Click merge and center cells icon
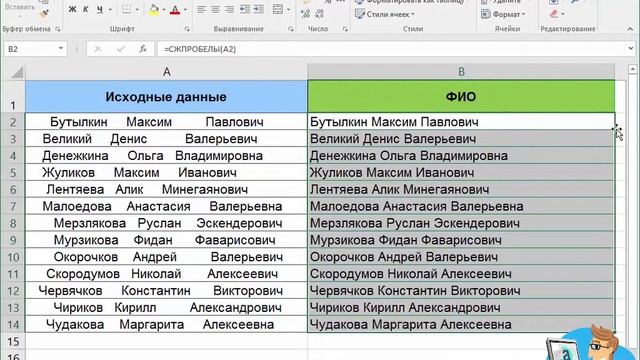 click(278, 9)
